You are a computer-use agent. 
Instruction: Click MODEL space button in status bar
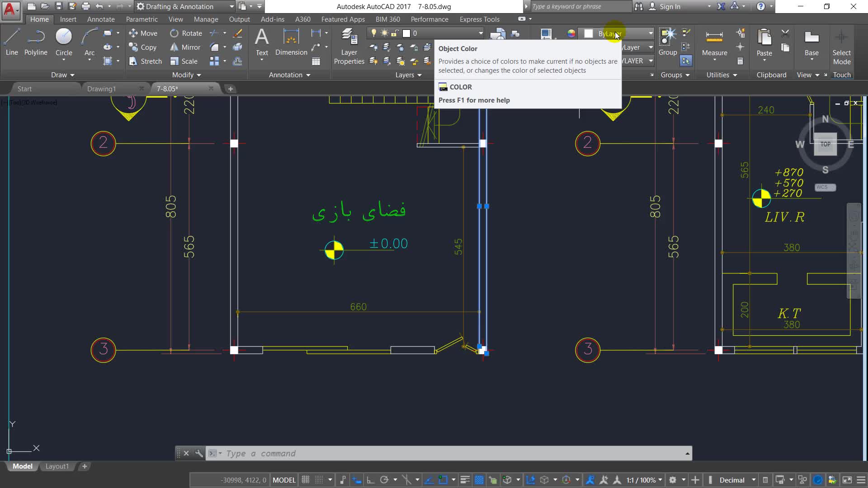[284, 480]
